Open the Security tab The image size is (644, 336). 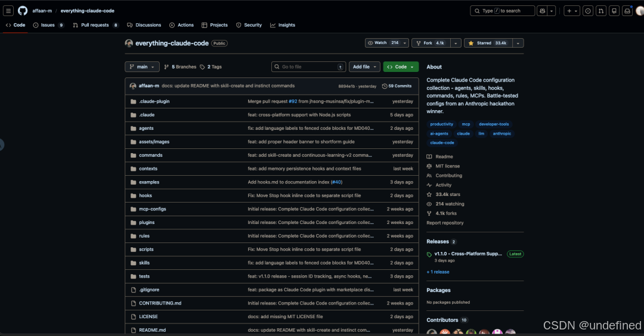249,25
